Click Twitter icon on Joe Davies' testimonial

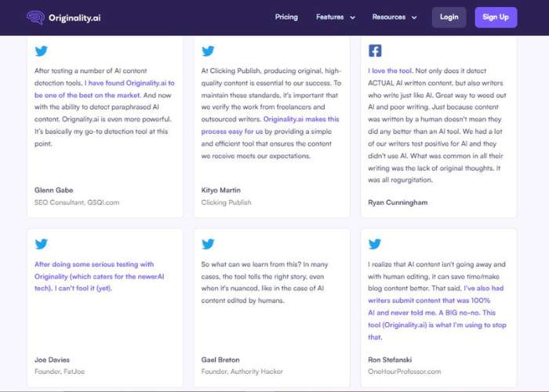coord(41,244)
